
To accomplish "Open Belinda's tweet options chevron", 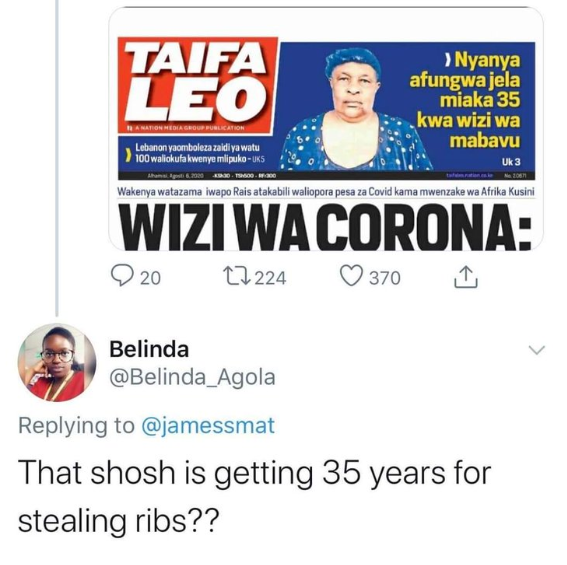I will pos(536,350).
